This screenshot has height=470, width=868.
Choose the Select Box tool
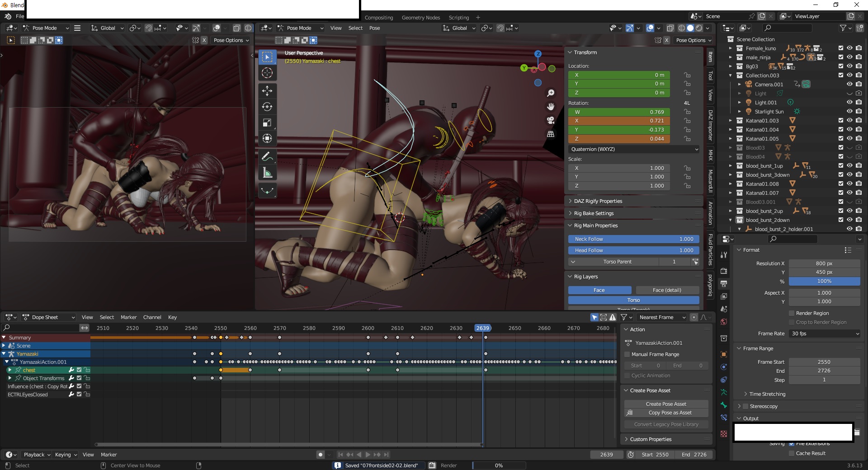(x=267, y=57)
